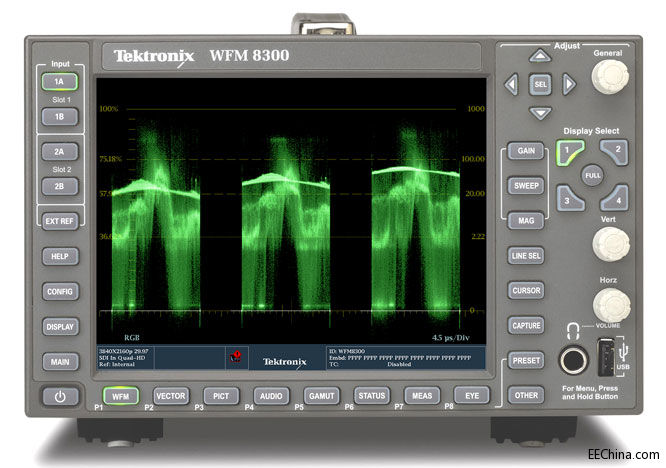The height and width of the screenshot is (468, 666).
Task: Open the MAIN menu button
Action: click(x=60, y=362)
